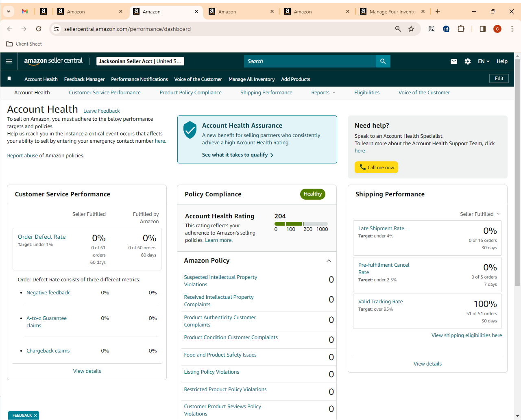Viewport: 521px width, 420px height.
Task: Open the Negative feedback metric link
Action: click(48, 293)
